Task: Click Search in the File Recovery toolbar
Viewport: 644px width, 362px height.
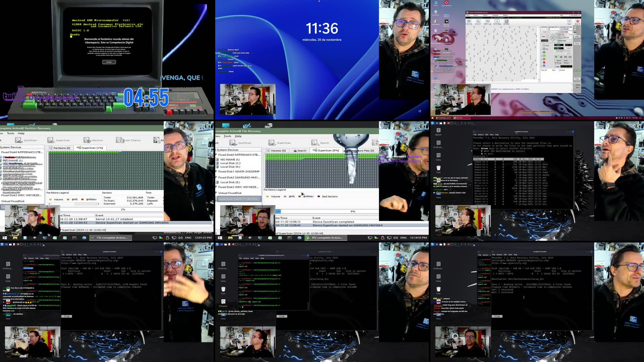Action: 320,143
